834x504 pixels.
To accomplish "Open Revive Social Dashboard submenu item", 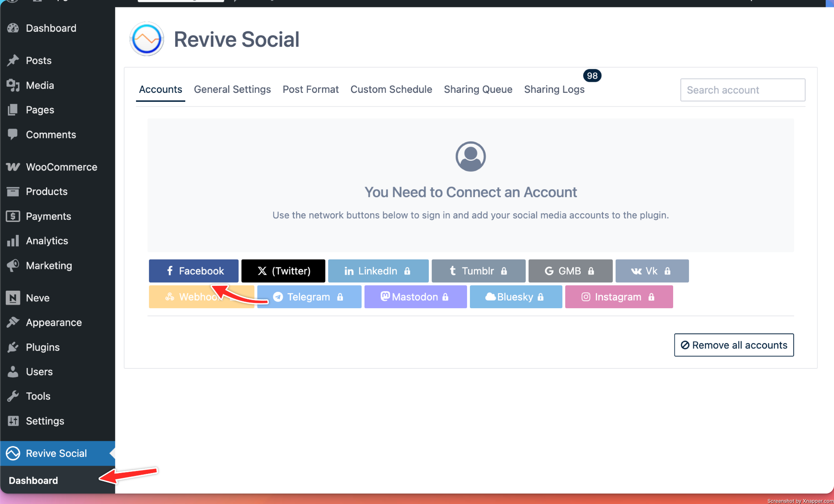I will [x=33, y=480].
